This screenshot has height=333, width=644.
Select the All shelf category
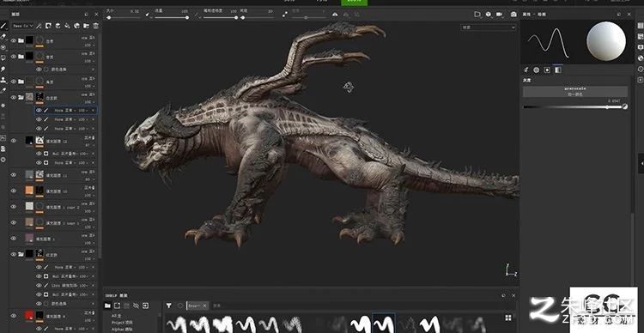(x=117, y=316)
